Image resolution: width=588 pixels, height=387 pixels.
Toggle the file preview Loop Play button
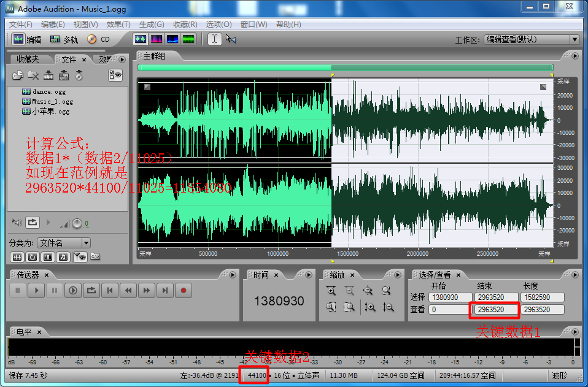(x=33, y=223)
